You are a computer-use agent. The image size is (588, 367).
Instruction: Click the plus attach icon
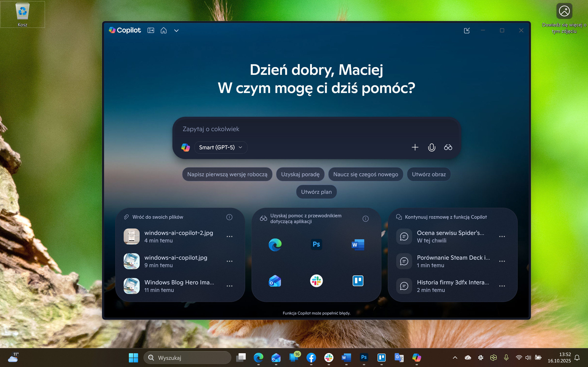(x=415, y=147)
